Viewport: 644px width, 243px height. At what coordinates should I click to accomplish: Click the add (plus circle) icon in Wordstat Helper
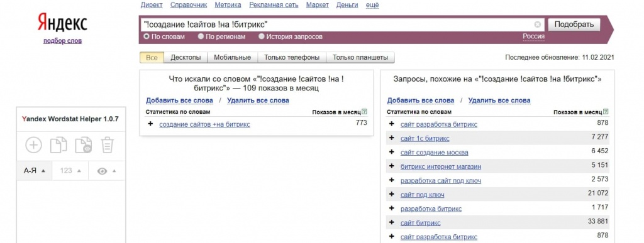34,145
